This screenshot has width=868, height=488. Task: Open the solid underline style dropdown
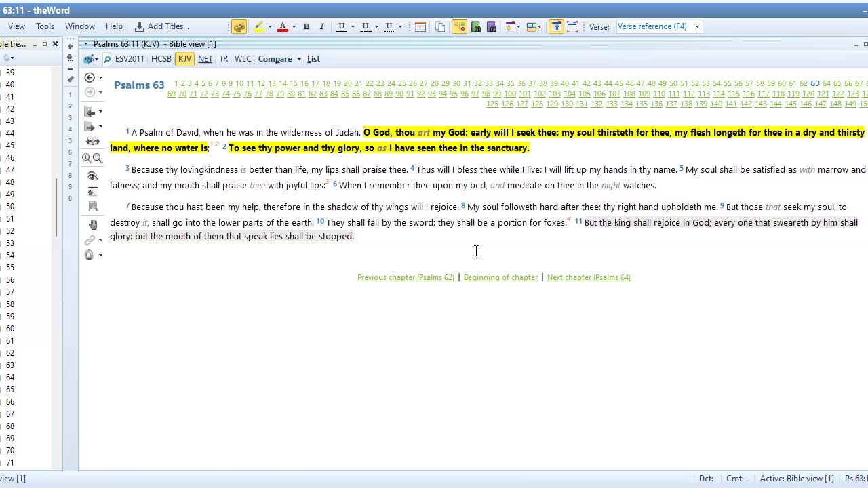pos(353,27)
